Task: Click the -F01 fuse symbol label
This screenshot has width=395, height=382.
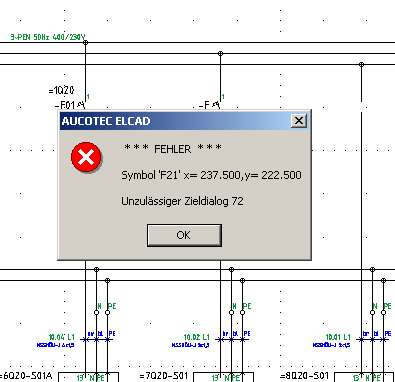Action: click(x=66, y=105)
